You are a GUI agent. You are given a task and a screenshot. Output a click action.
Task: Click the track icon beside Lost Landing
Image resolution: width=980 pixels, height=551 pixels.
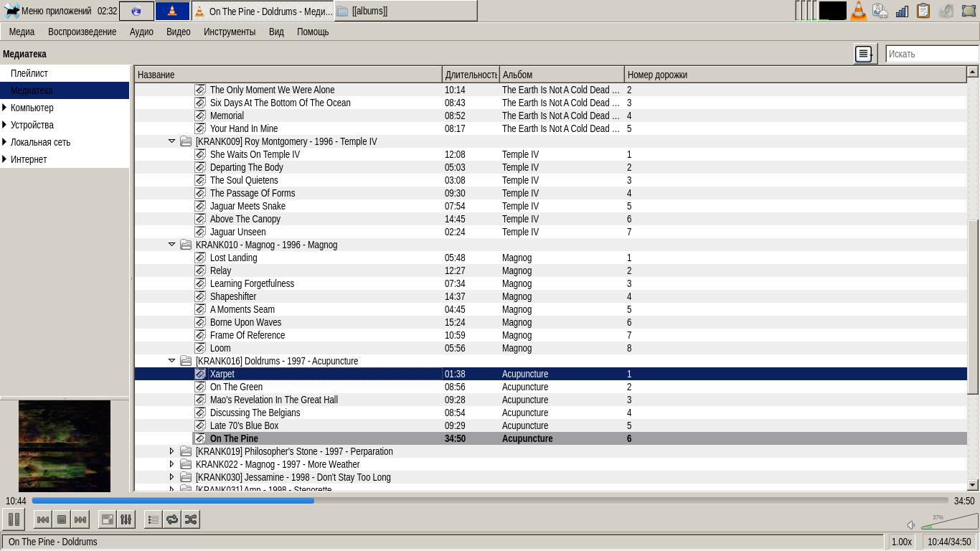200,258
